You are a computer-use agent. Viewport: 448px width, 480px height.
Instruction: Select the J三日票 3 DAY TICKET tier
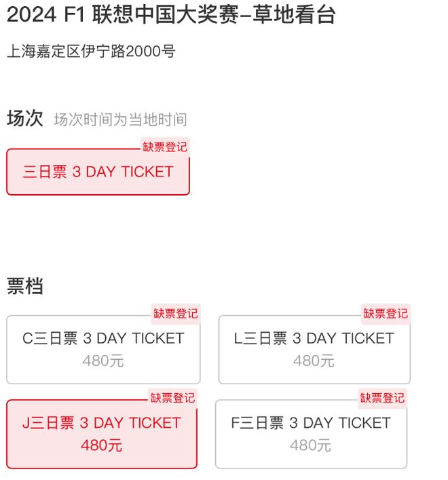tap(101, 423)
